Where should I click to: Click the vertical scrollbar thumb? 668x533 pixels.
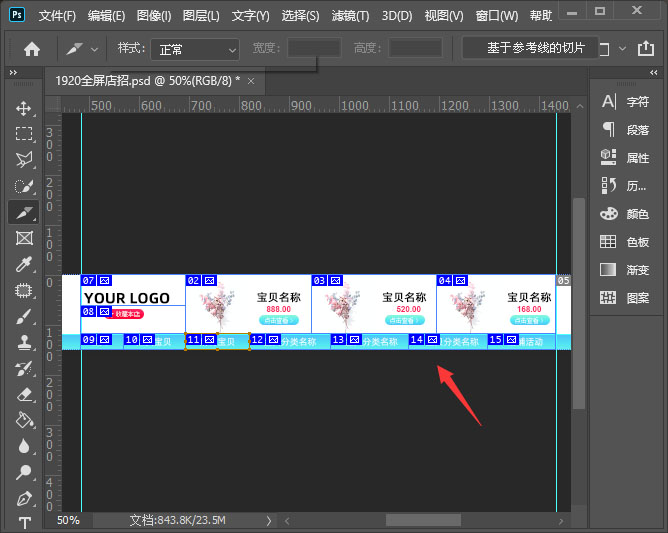[579, 303]
